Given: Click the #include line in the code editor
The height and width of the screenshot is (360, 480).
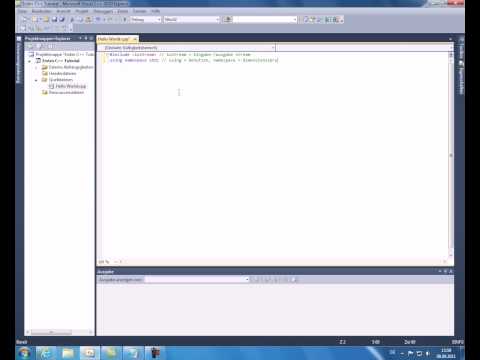Looking at the screenshot, I should click(x=180, y=54).
